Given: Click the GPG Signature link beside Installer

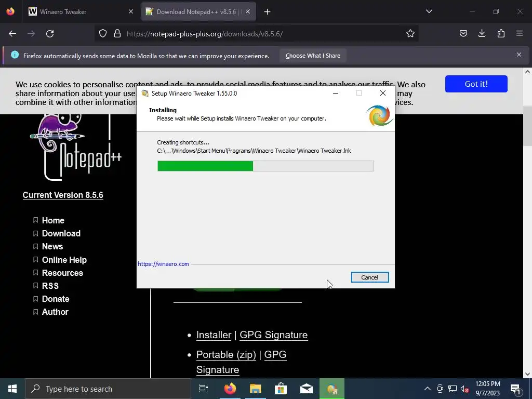Looking at the screenshot, I should pos(273,335).
